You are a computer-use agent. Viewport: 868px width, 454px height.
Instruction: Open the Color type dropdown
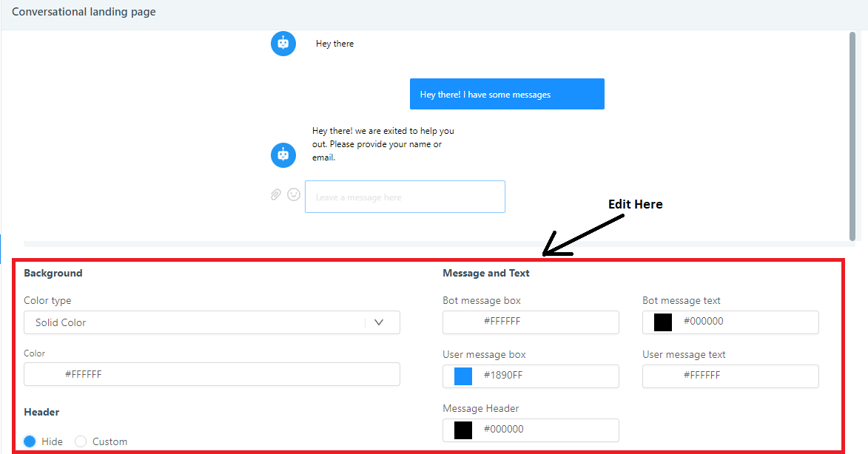click(x=212, y=322)
